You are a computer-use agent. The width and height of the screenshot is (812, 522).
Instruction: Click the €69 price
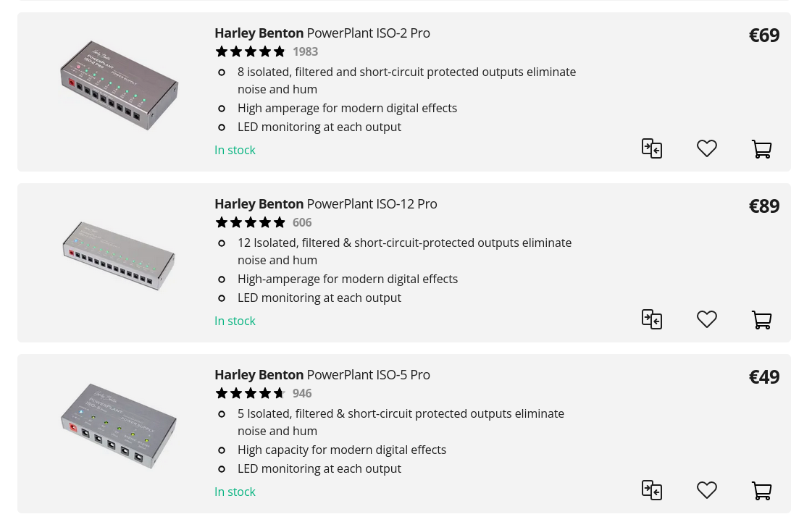[x=764, y=35]
